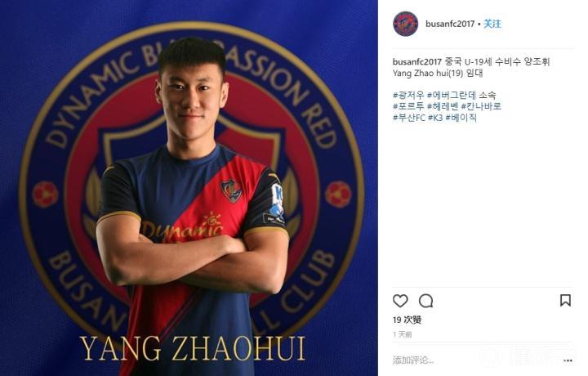Click busanfc2017 name in the caption
The height and width of the screenshot is (376, 588).
coord(417,61)
